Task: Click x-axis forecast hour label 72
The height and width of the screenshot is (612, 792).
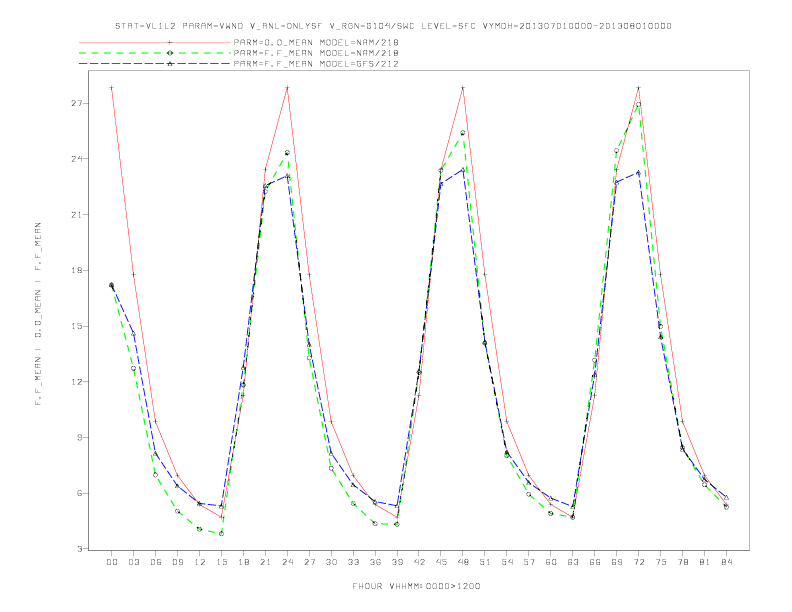Action: point(639,562)
